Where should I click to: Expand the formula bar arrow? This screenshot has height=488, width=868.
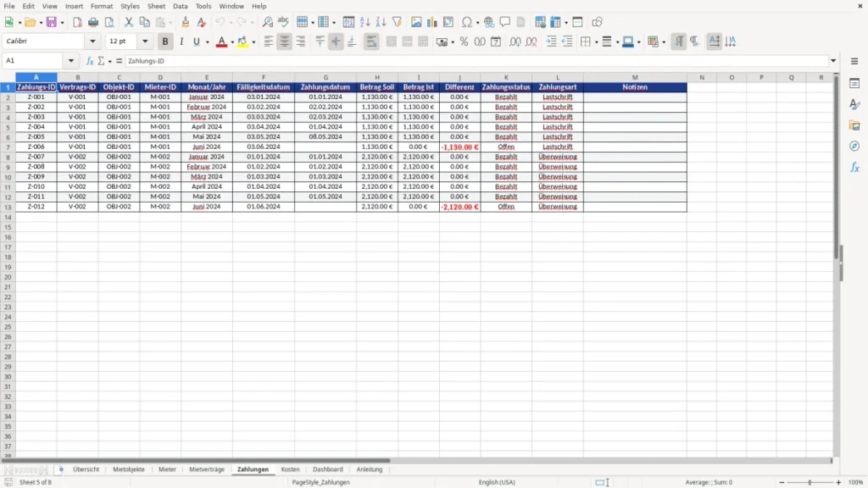coord(833,61)
